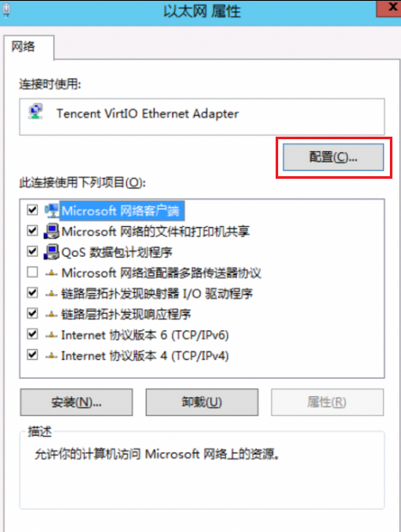Uncheck Microsoft 网络客户端 checkbox
Image resolution: width=401 pixels, height=532 pixels.
point(33,210)
